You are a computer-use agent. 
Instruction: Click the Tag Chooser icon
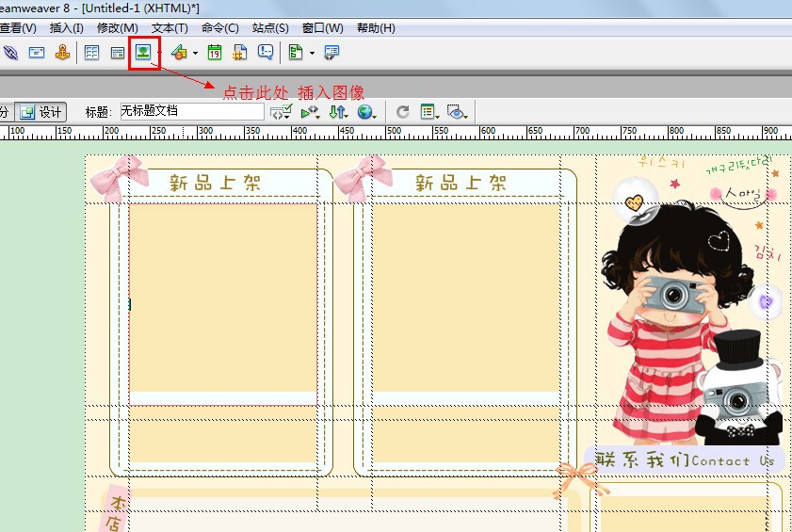(331, 52)
